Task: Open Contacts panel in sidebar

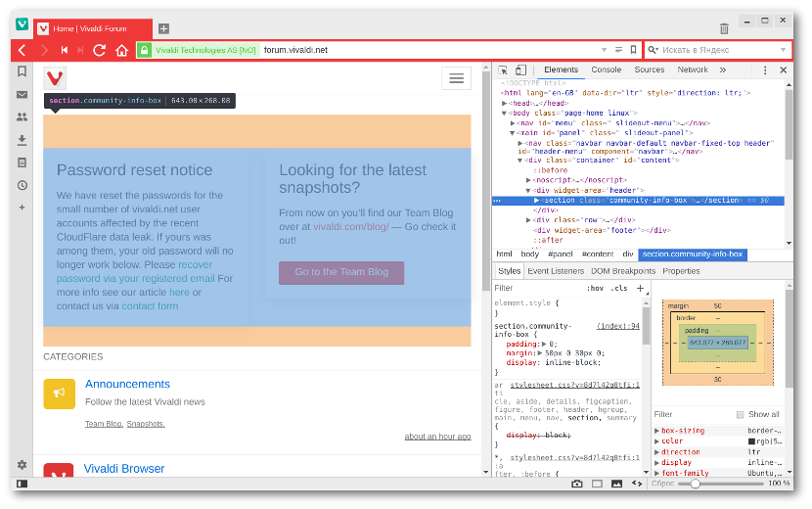Action: tap(22, 117)
